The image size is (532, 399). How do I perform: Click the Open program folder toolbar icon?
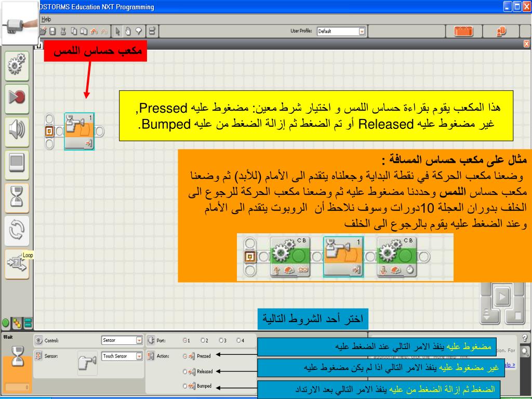[43, 32]
